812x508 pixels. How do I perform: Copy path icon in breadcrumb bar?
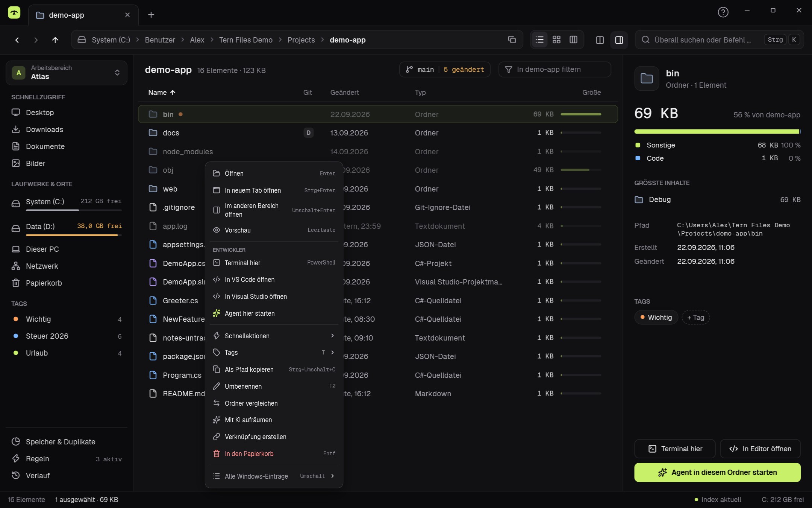(512, 40)
